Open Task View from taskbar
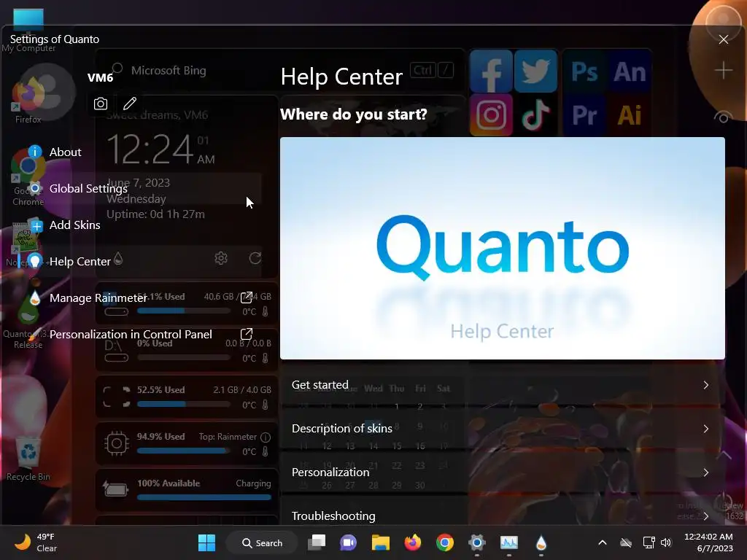 [317, 542]
